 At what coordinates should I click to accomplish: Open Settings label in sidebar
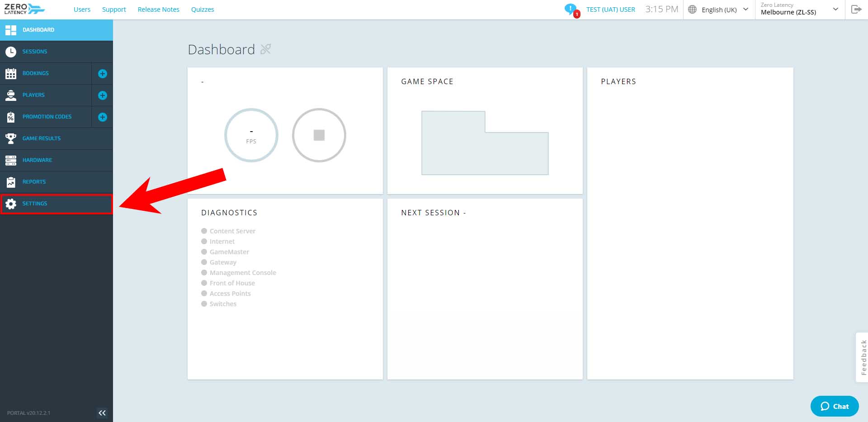[35, 204]
